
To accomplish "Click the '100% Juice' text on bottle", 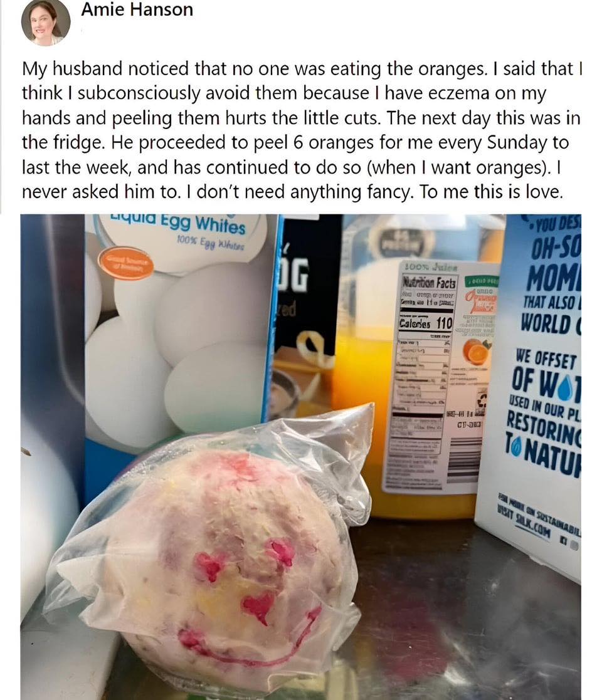I will tap(431, 267).
